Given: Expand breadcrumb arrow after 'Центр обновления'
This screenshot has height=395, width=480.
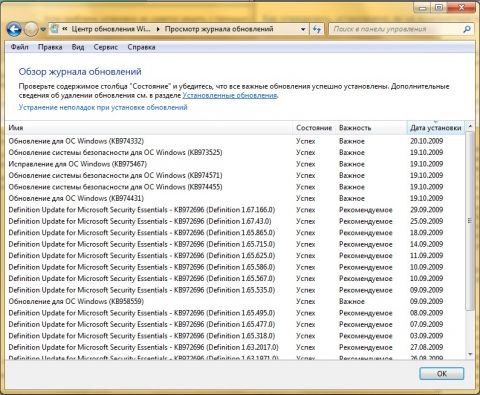Looking at the screenshot, I should point(158,29).
